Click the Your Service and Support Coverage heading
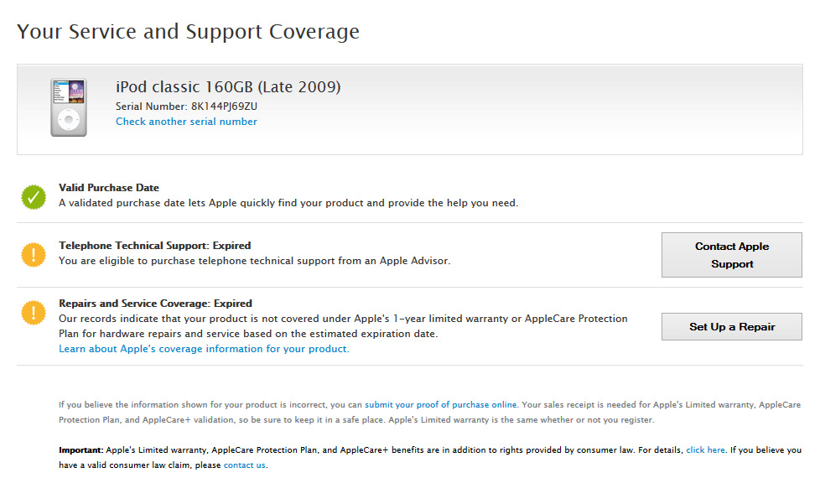820x504 pixels. (188, 32)
